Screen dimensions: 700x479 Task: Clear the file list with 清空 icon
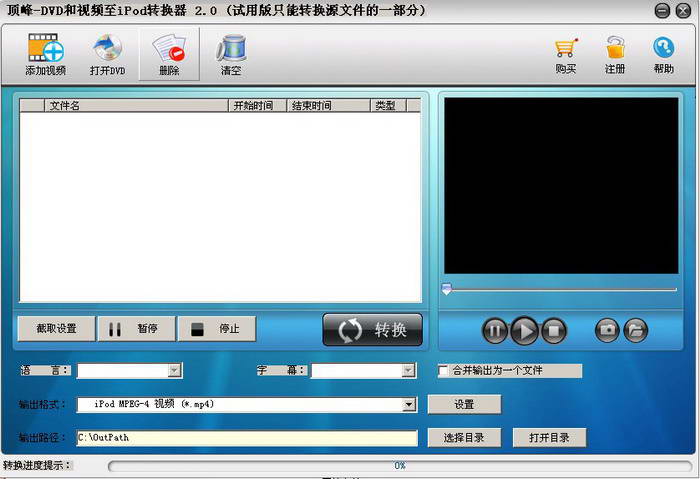(x=231, y=54)
